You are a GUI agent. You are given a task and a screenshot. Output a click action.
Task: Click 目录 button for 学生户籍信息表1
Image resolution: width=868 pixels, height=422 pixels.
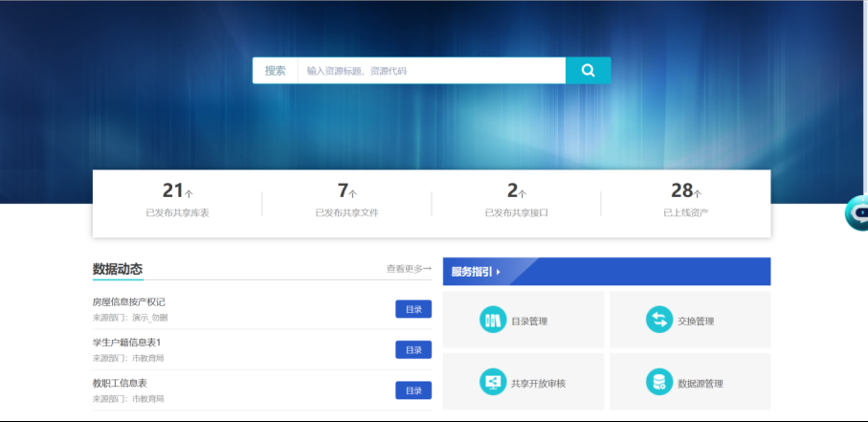click(x=413, y=349)
